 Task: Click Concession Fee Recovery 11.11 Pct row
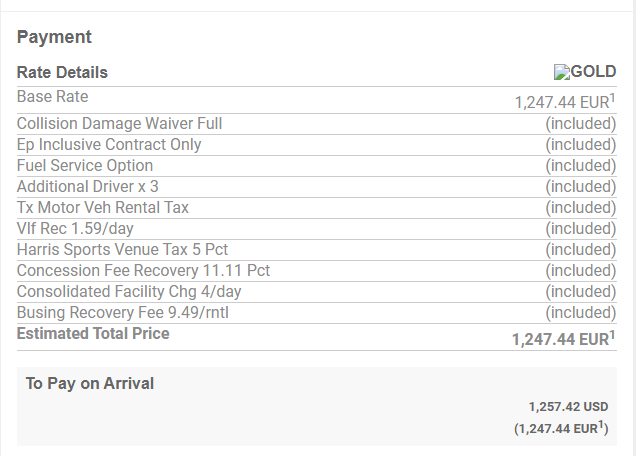[143, 271]
